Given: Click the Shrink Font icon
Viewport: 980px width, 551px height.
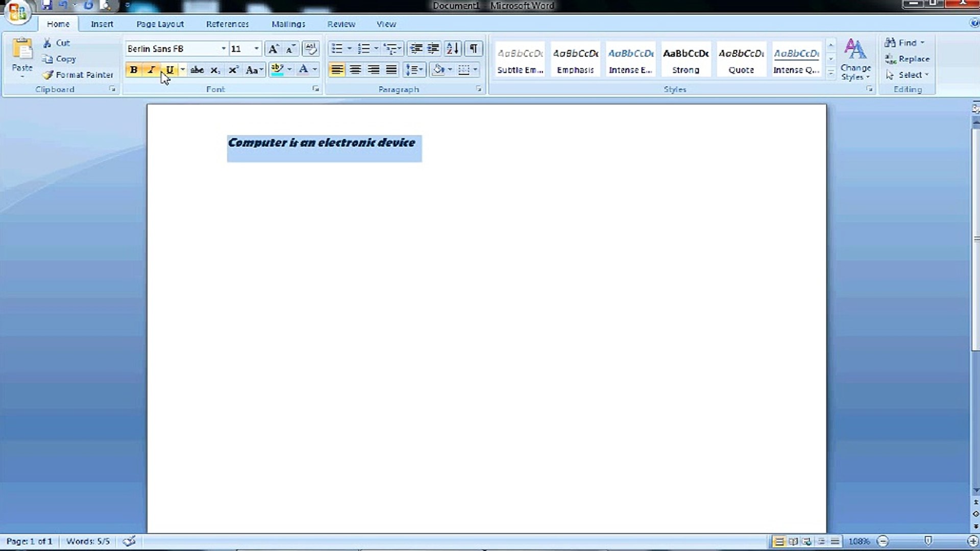Looking at the screenshot, I should click(290, 48).
